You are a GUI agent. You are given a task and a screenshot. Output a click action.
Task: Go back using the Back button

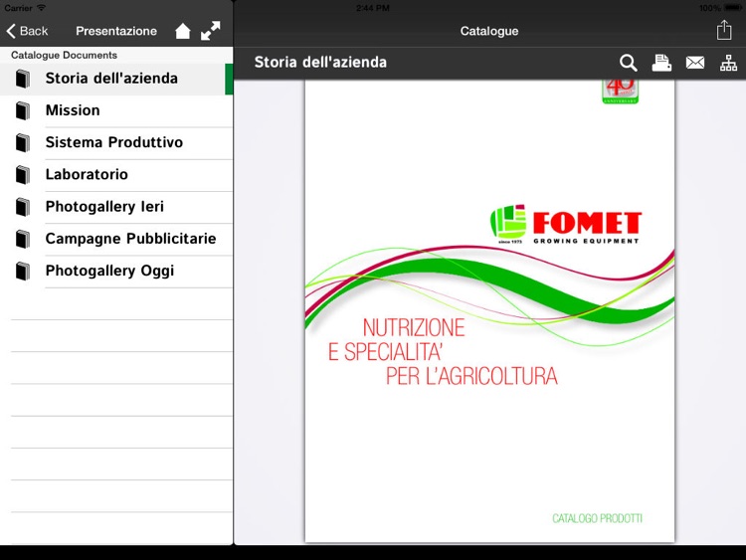point(27,31)
